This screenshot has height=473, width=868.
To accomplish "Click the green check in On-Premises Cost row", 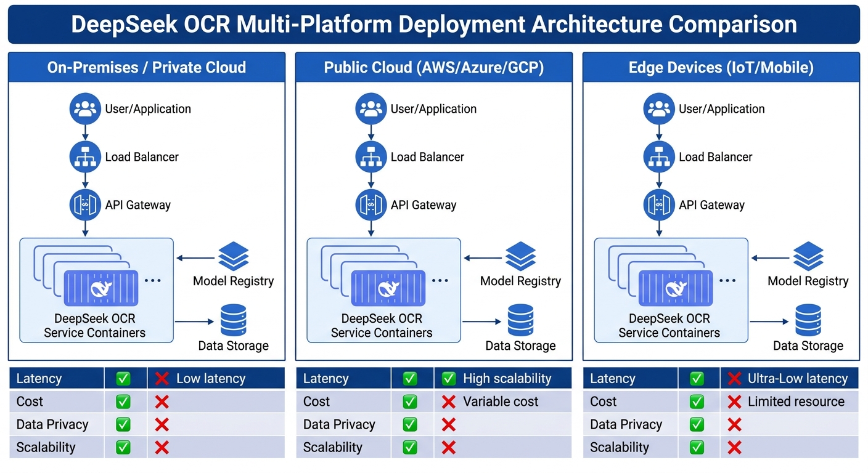I will (123, 402).
